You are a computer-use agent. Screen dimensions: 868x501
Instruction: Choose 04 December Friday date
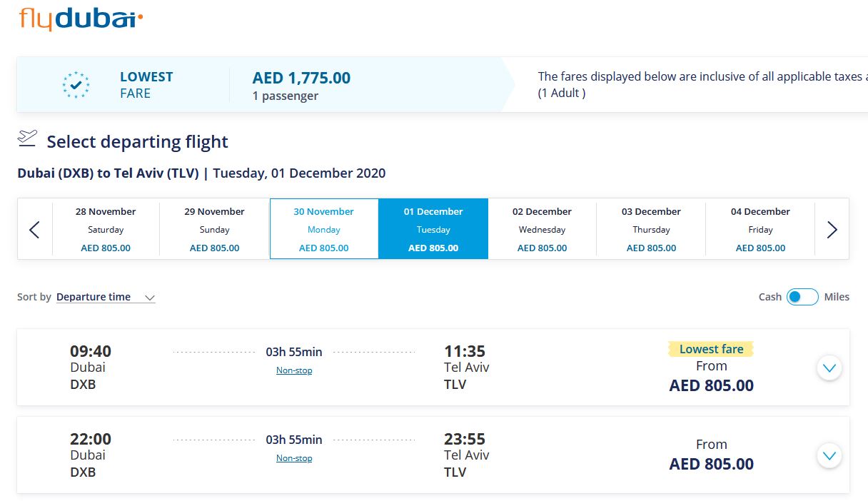pos(760,229)
